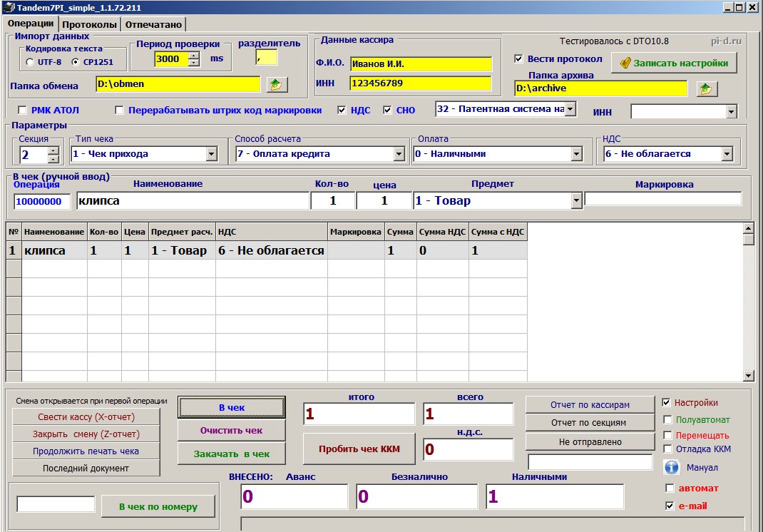The height and width of the screenshot is (532, 763).
Task: Open the ИНН dropdown next to the tax system
Action: [x=731, y=112]
